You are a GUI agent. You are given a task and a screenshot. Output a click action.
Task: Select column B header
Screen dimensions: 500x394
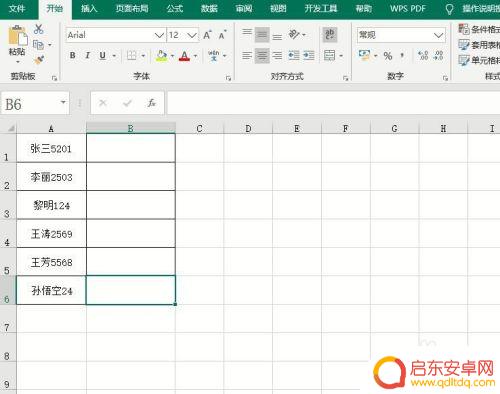click(131, 128)
